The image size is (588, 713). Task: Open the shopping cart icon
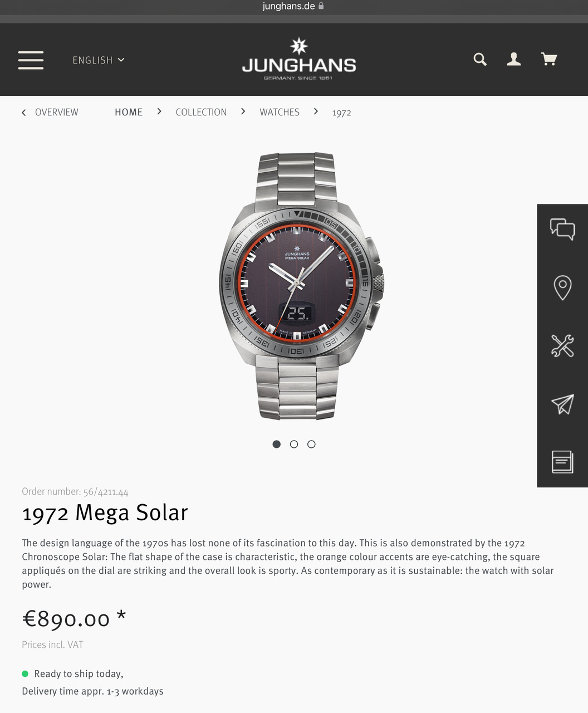549,59
